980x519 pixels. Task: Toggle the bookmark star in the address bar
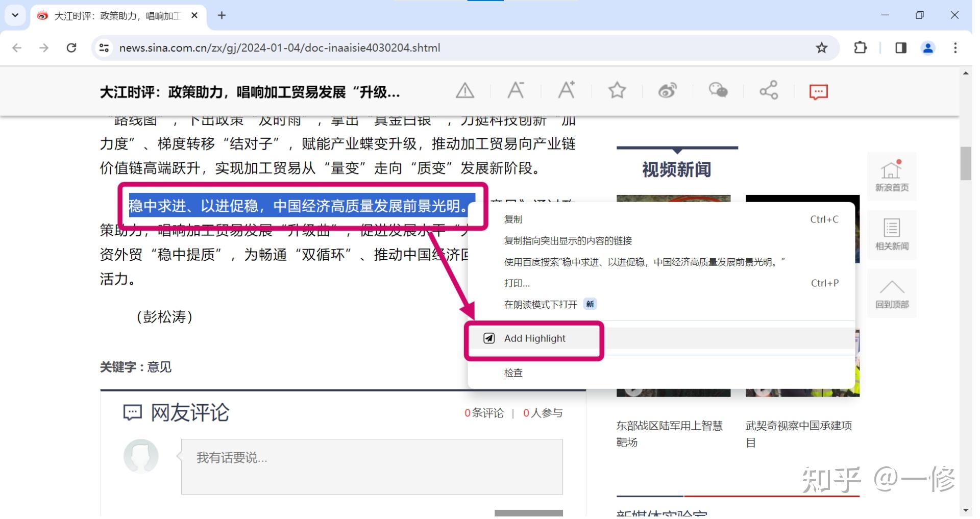[821, 47]
